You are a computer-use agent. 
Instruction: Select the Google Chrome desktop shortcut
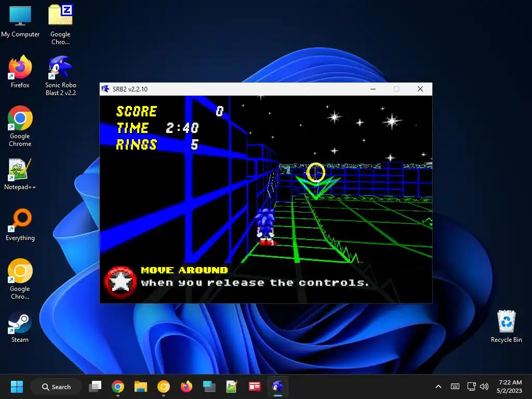click(x=20, y=126)
